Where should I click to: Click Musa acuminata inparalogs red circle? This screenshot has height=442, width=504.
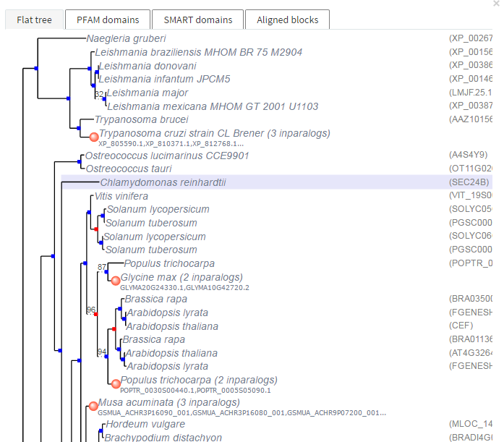click(x=93, y=406)
